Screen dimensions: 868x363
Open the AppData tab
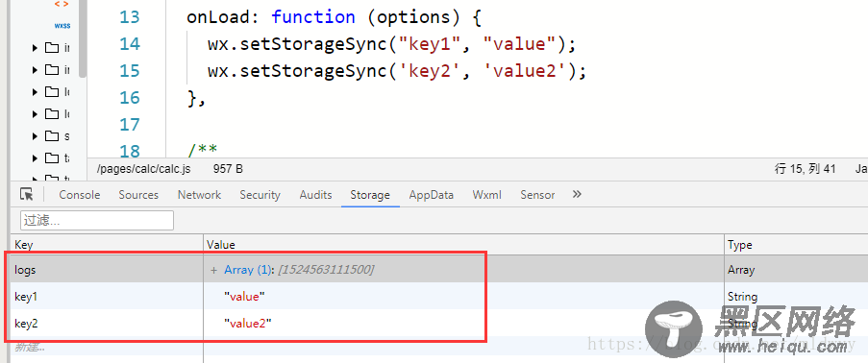tap(432, 195)
